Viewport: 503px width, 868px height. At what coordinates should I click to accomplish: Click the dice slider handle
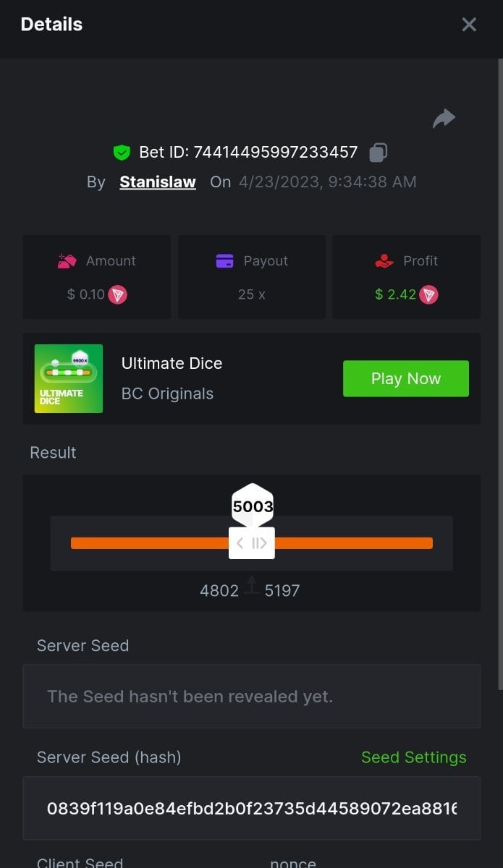click(x=252, y=543)
